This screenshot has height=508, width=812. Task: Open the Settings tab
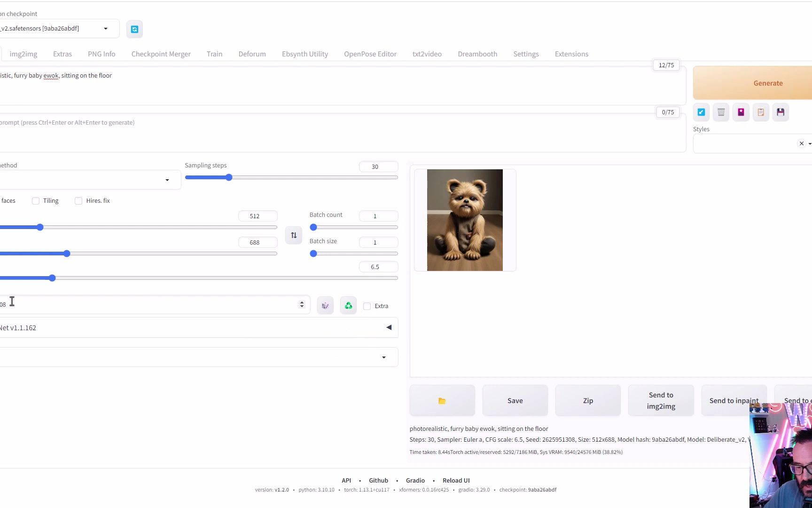point(526,54)
